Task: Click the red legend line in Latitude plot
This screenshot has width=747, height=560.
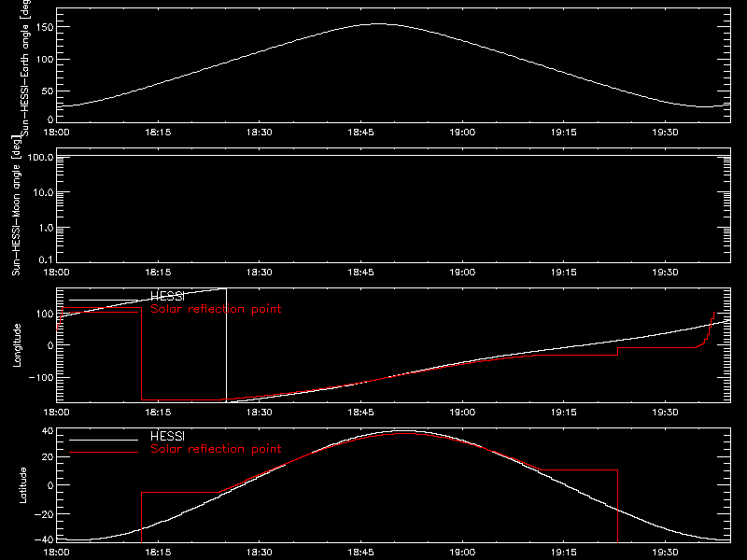Action: (104, 453)
